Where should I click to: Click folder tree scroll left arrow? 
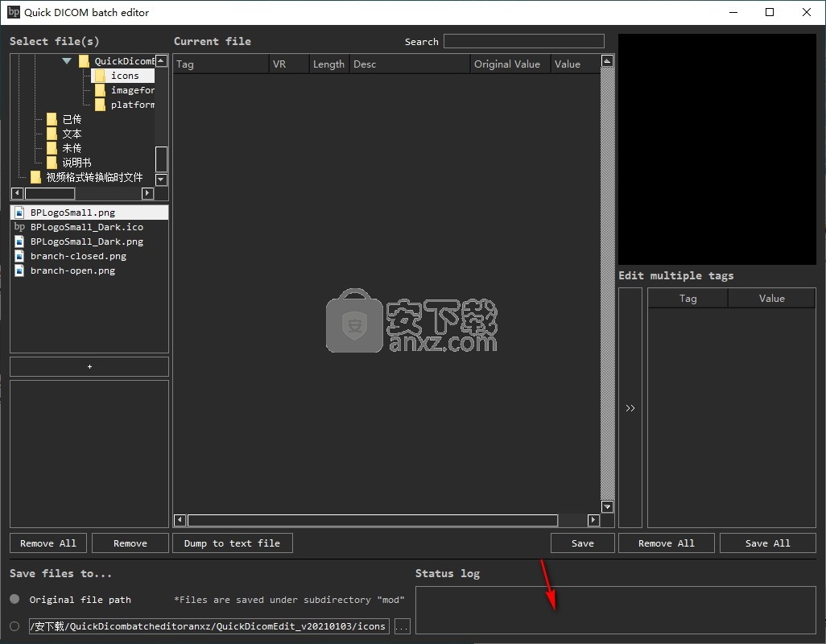(x=17, y=193)
